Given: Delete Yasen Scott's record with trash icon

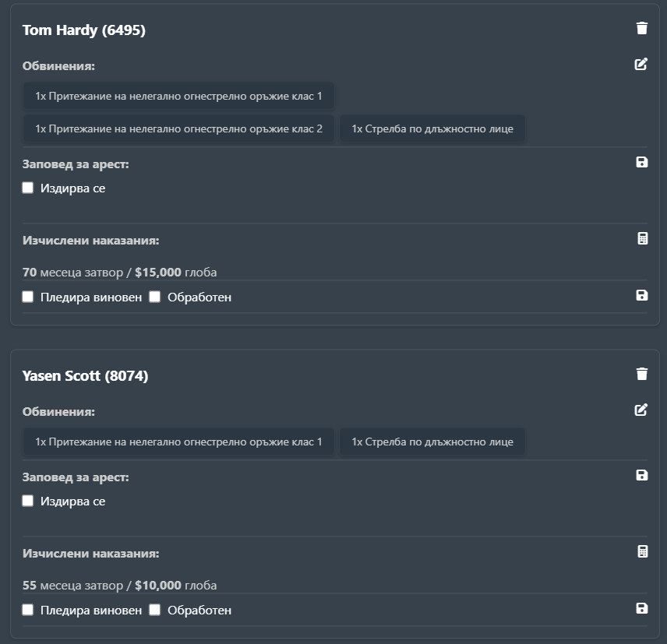Looking at the screenshot, I should pyautogui.click(x=641, y=374).
